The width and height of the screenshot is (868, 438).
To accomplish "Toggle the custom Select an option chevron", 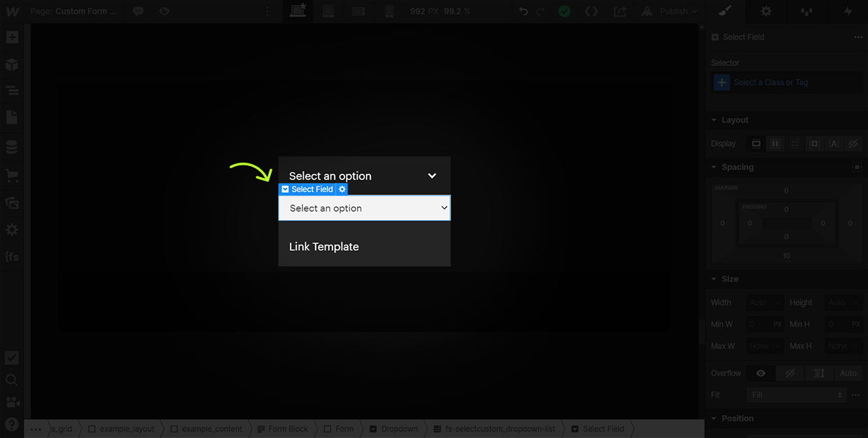I will [x=432, y=176].
